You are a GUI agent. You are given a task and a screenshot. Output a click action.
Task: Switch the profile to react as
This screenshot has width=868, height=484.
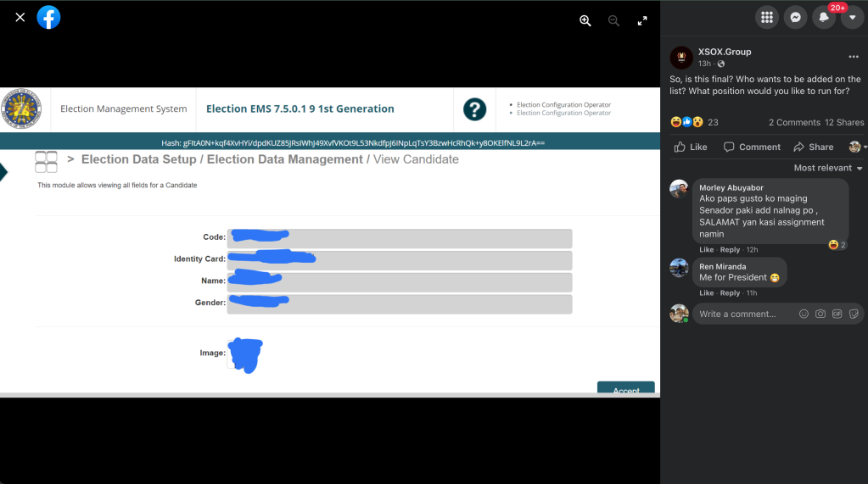pos(858,147)
